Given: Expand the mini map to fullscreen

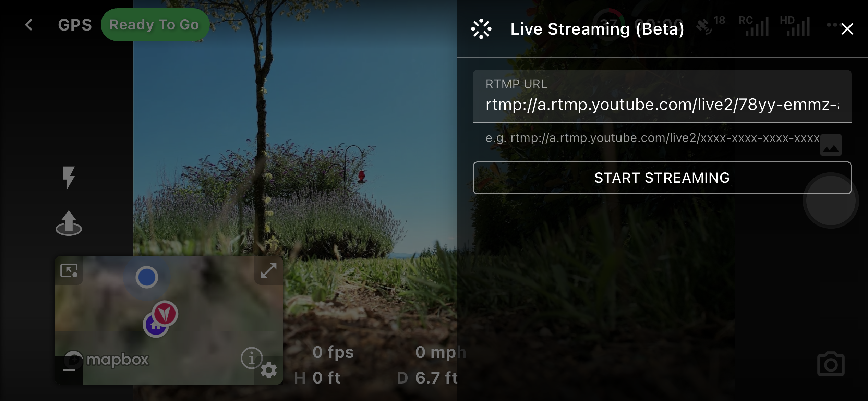Looking at the screenshot, I should click(x=268, y=270).
